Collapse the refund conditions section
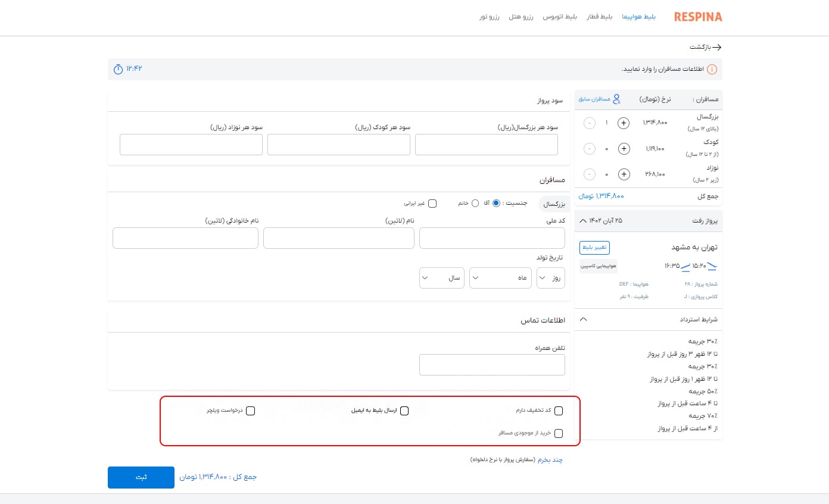829x504 pixels. 583,320
